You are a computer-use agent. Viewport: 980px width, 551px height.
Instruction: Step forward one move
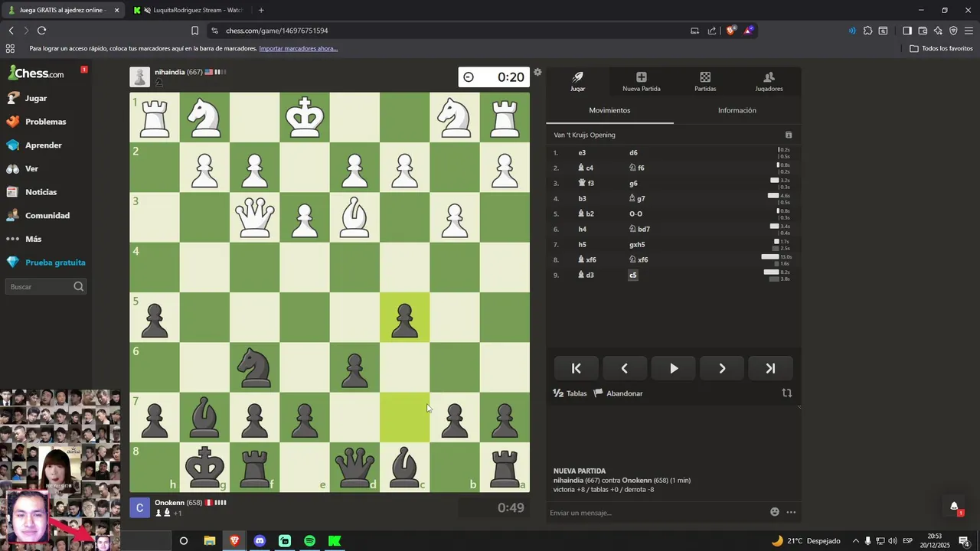(x=722, y=368)
